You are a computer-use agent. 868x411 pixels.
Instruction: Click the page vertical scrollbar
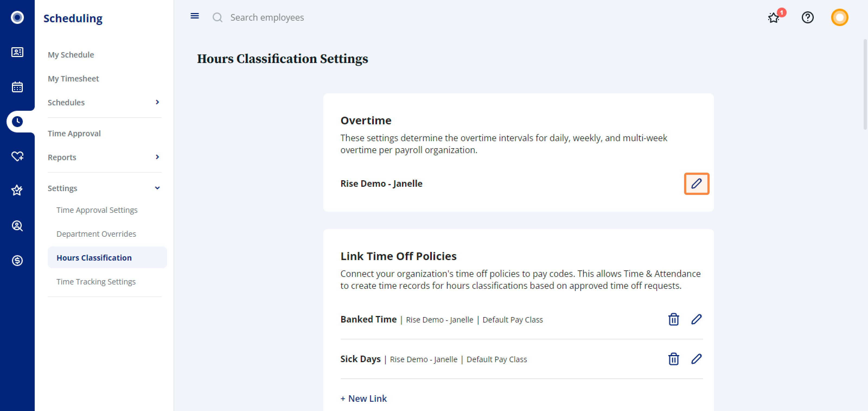(x=865, y=84)
